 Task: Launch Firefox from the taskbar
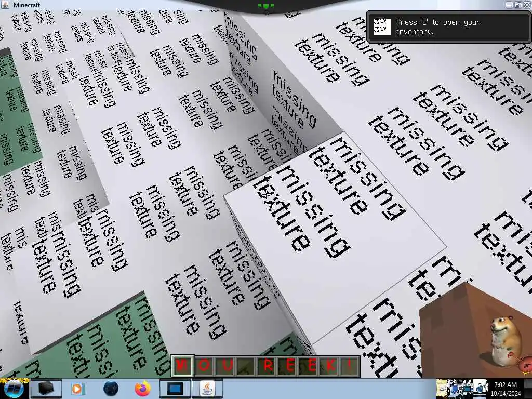[x=143, y=389]
